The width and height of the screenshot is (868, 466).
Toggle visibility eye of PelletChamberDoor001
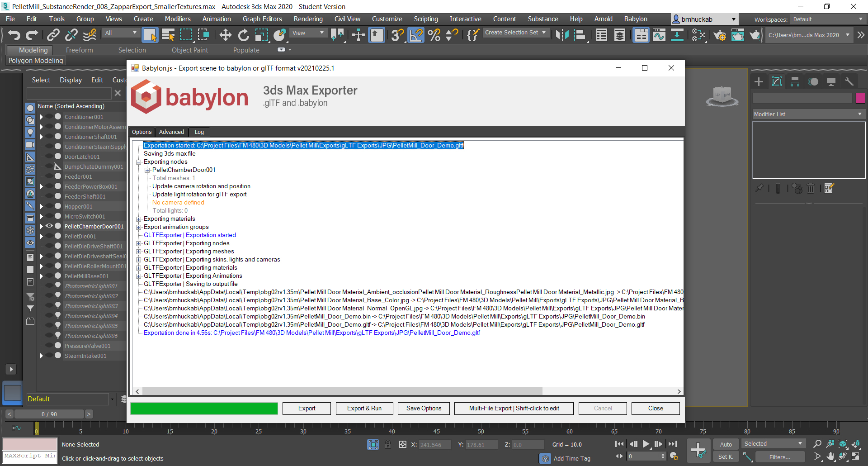pyautogui.click(x=49, y=226)
